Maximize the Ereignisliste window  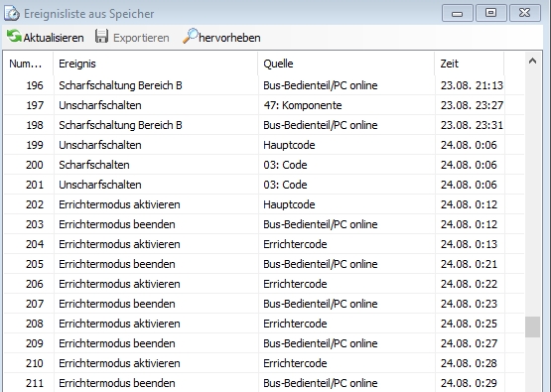click(490, 13)
